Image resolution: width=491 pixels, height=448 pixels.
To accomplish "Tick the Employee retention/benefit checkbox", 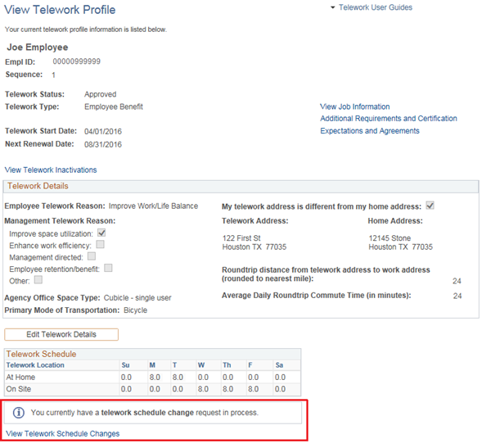I will (109, 268).
